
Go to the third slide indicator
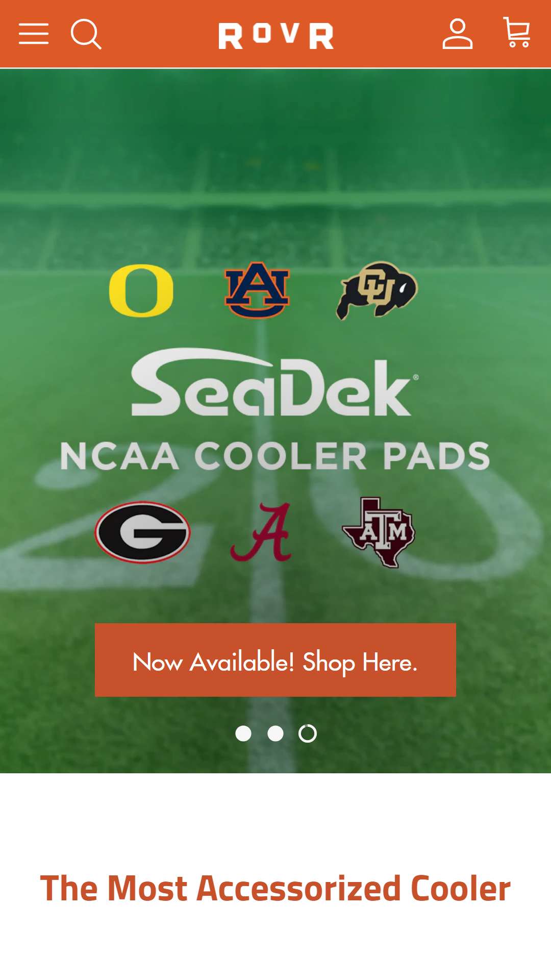click(308, 733)
